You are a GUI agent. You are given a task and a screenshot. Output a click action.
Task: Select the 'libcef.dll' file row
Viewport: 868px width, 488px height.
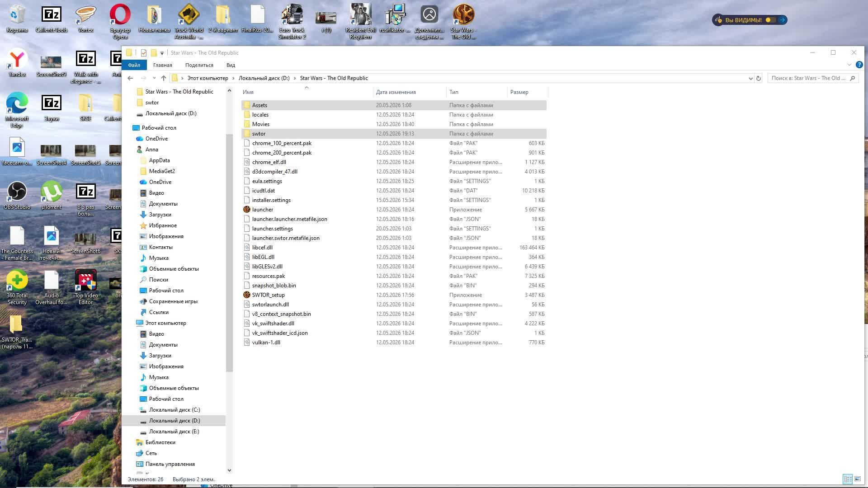tap(394, 248)
